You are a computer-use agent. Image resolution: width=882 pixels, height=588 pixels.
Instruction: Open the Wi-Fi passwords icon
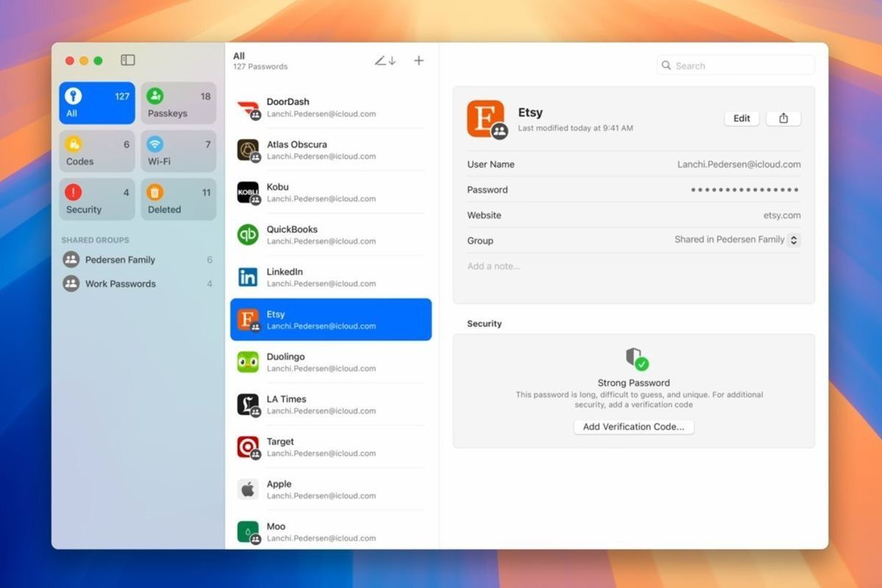pos(154,144)
